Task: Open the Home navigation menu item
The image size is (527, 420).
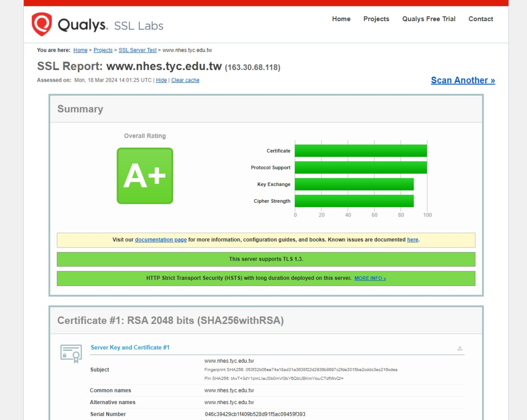Action: click(341, 19)
